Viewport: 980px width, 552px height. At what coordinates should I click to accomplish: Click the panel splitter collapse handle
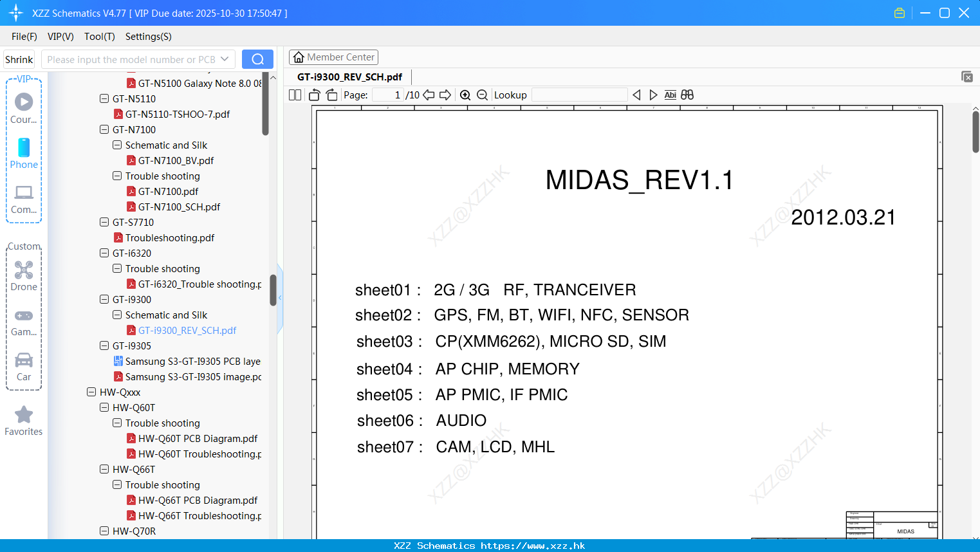tap(280, 297)
